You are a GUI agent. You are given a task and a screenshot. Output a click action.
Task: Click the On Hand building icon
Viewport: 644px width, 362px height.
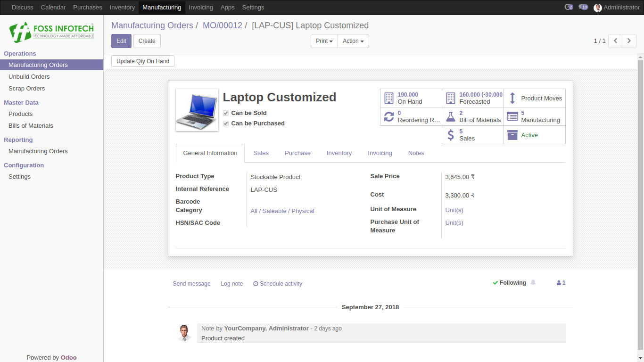point(388,98)
